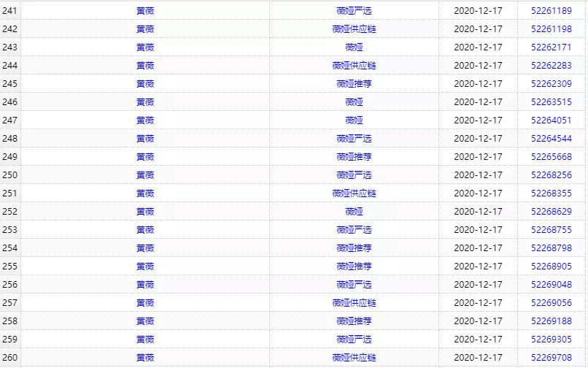Viewport: 588px width, 368px height.
Task: Click 薇娅供应链 trademark in row 257
Action: [x=354, y=303]
